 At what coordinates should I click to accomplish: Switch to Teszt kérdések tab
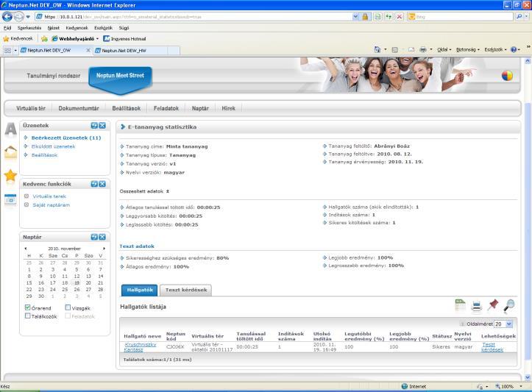coord(186,291)
